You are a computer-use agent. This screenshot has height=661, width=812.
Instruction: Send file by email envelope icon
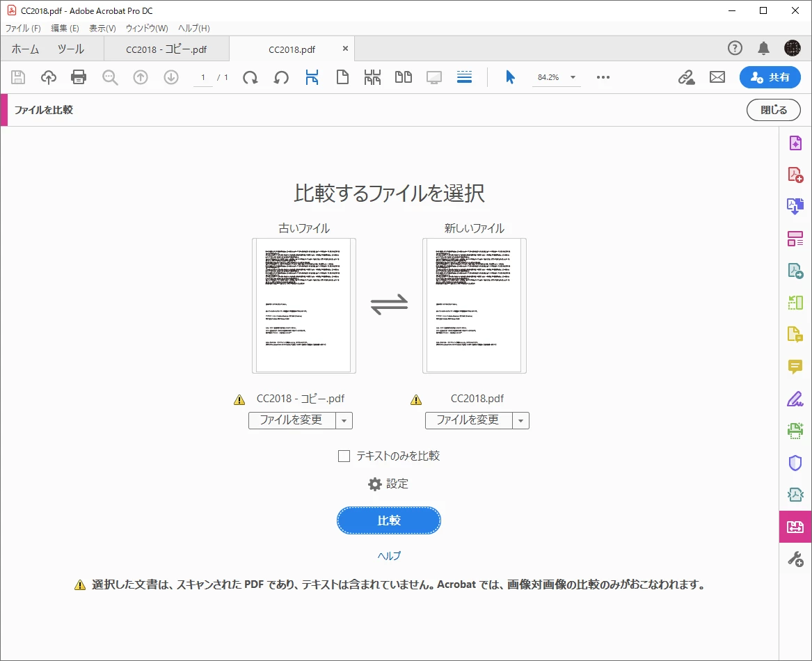(717, 77)
